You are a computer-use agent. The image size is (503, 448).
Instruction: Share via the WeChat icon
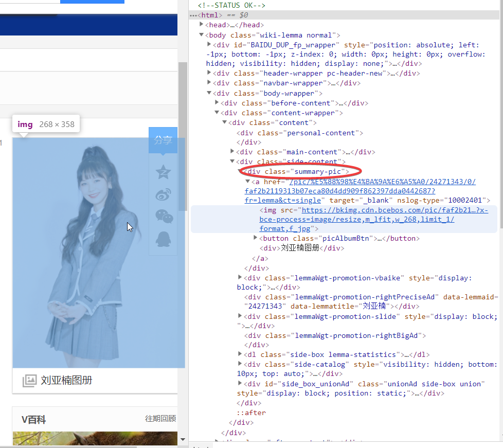point(164,216)
